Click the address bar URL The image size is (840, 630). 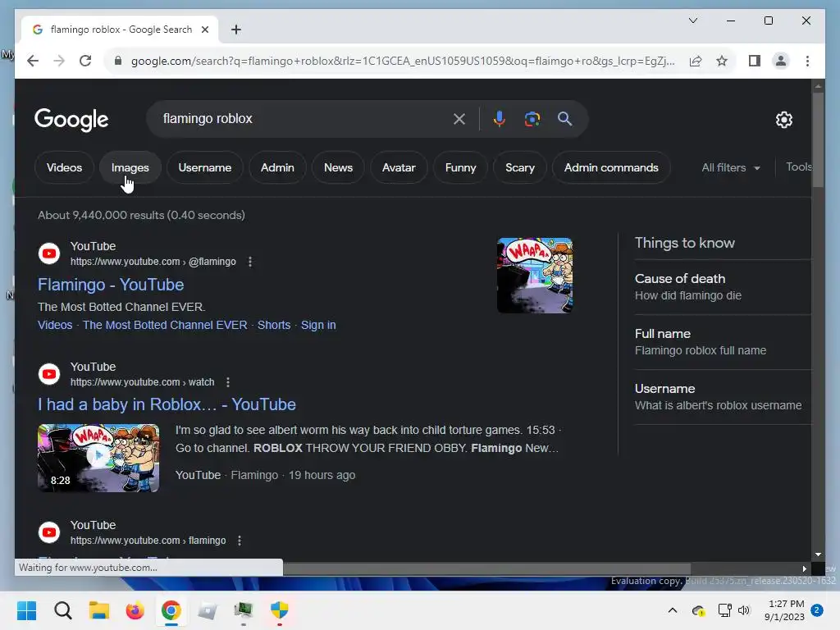(x=403, y=61)
